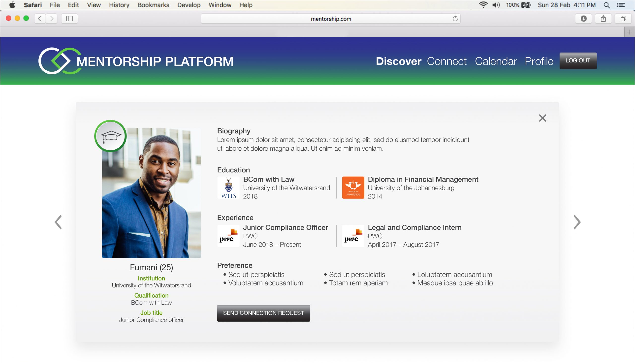Click the mentorship.com address bar
This screenshot has width=635, height=364.
tap(330, 19)
